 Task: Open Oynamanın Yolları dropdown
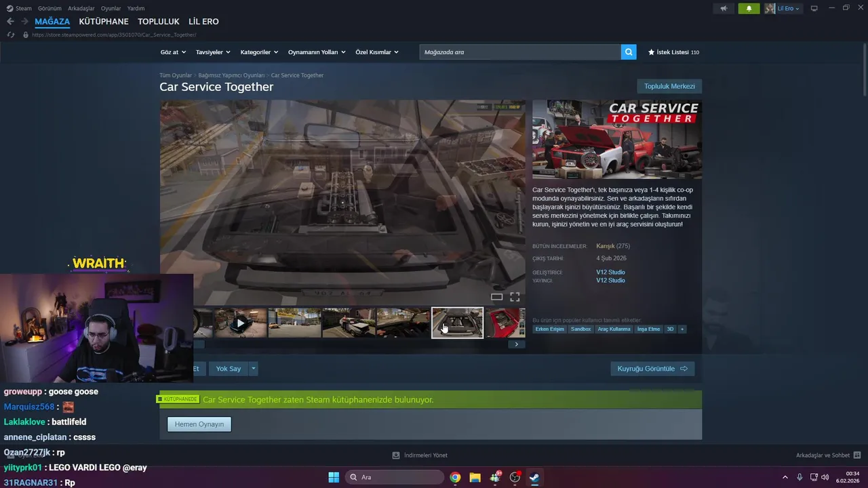[x=317, y=52]
